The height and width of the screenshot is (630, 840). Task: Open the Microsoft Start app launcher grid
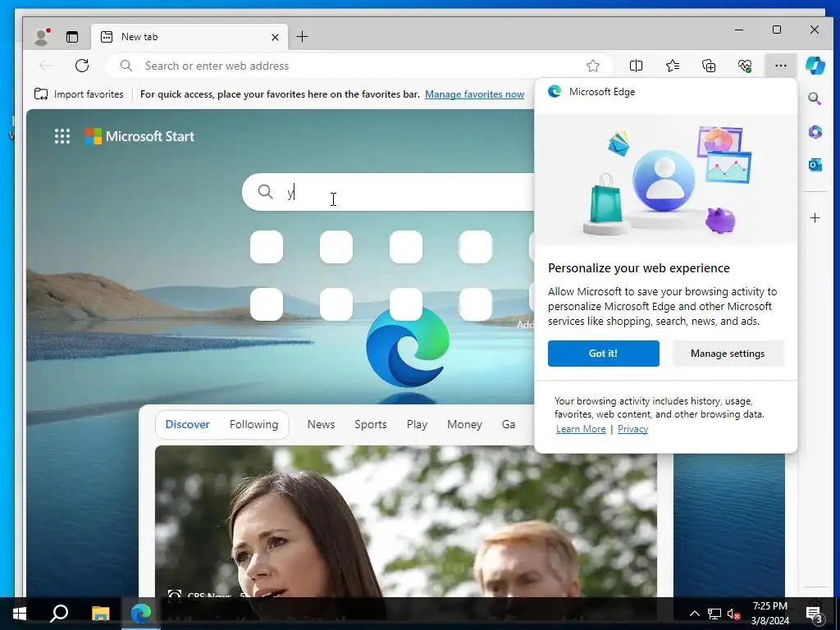[x=62, y=136]
